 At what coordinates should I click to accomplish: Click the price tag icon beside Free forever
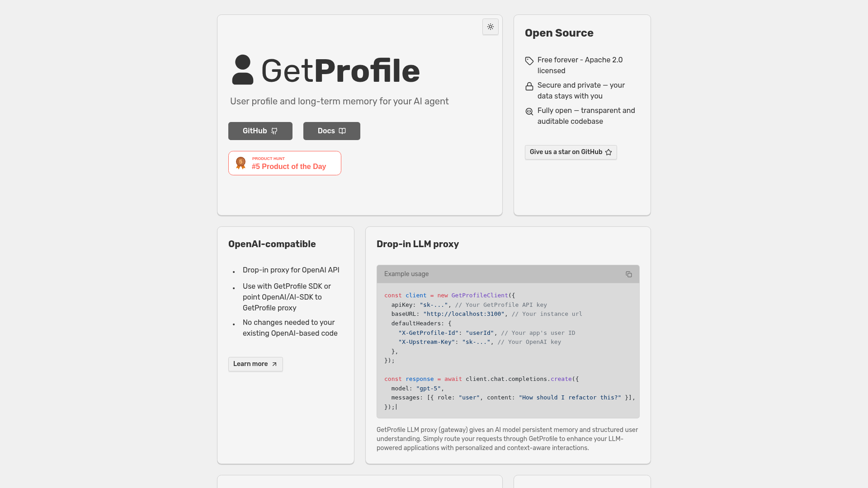pos(528,61)
